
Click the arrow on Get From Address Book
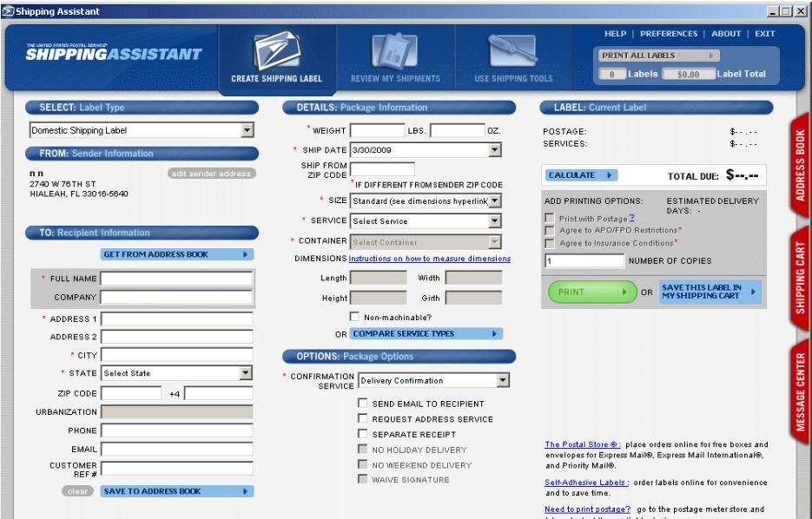point(246,254)
